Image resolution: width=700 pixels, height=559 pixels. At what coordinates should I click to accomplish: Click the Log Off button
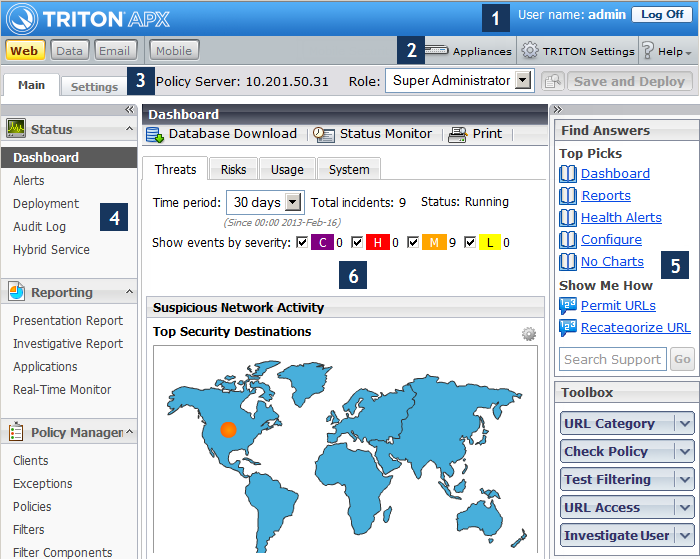[662, 15]
